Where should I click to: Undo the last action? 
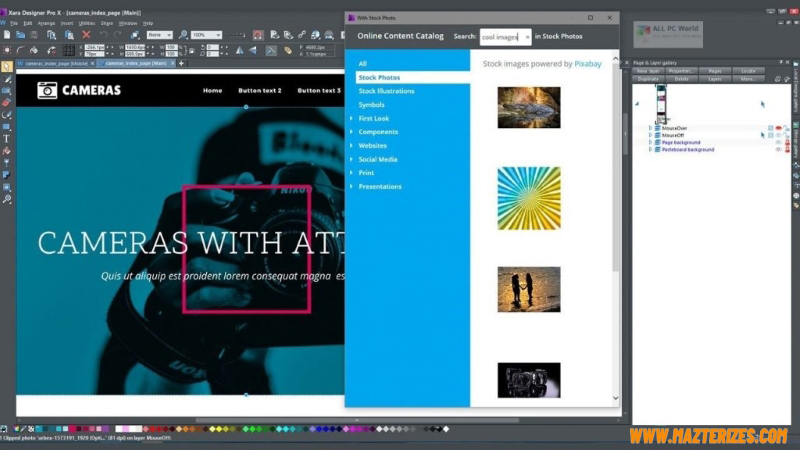click(104, 35)
